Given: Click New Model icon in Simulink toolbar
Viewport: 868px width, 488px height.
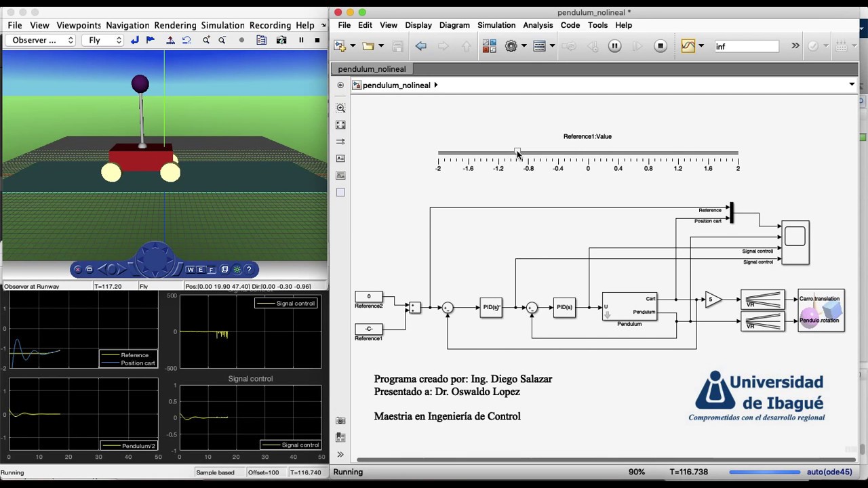Looking at the screenshot, I should coord(340,46).
